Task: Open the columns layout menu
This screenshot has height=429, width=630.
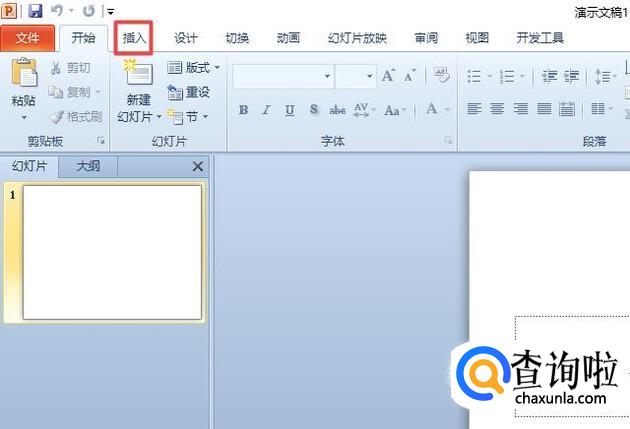Action: pos(601,108)
